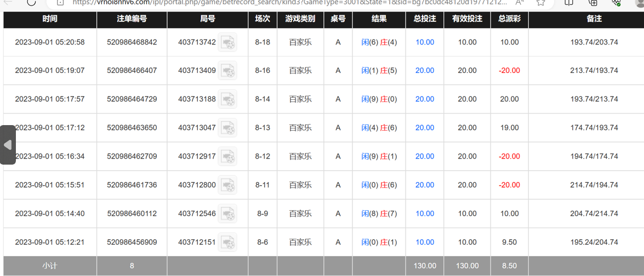Open video replay for round 403713409
Viewport: 644px width, 276px height.
[227, 71]
